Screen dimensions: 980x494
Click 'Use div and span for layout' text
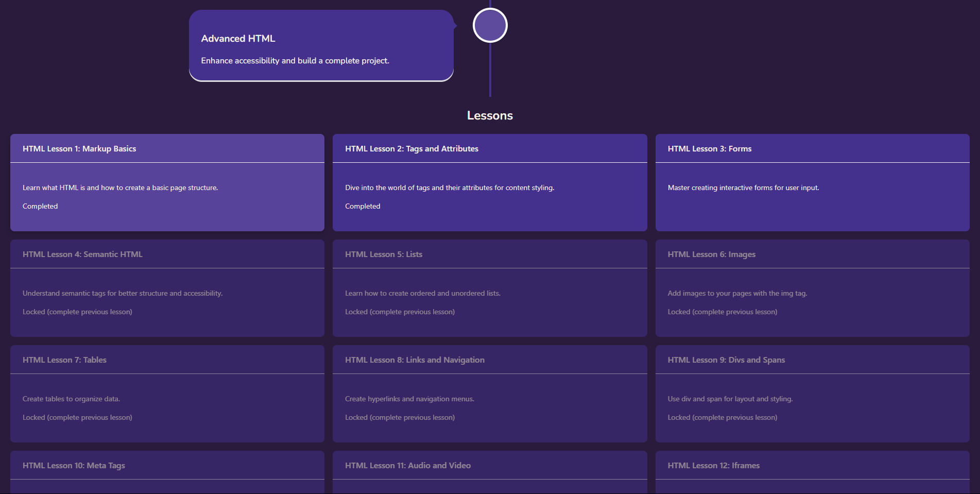click(x=730, y=399)
